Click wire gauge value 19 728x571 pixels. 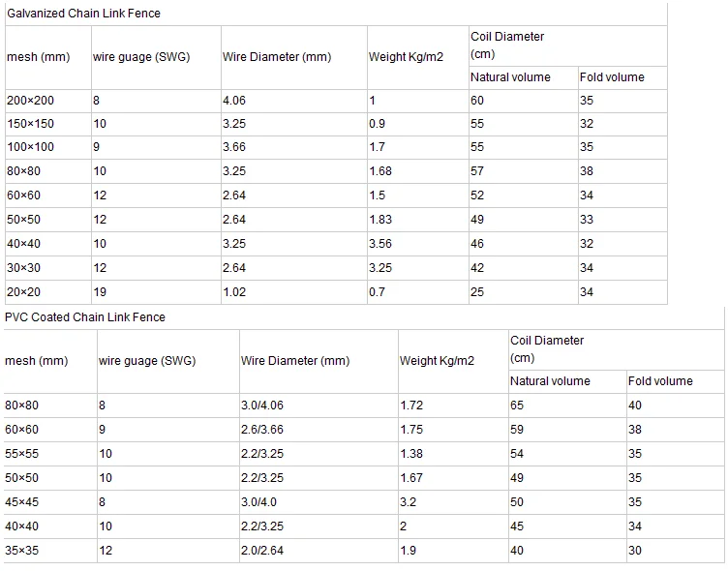100,292
